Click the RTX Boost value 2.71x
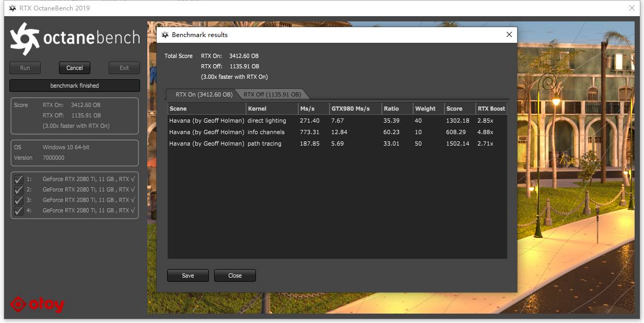Viewport: 644px width, 323px height. click(485, 143)
